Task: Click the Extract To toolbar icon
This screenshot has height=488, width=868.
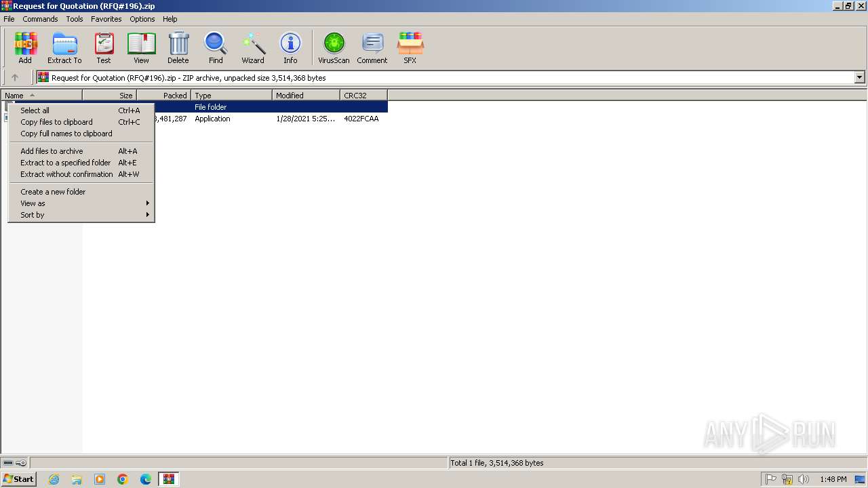Action: tap(64, 47)
